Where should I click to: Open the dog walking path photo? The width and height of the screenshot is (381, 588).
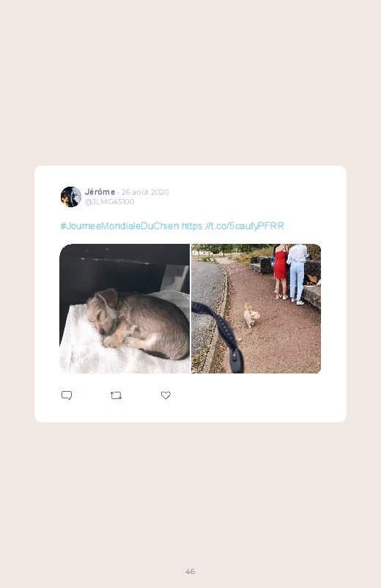pyautogui.click(x=256, y=308)
